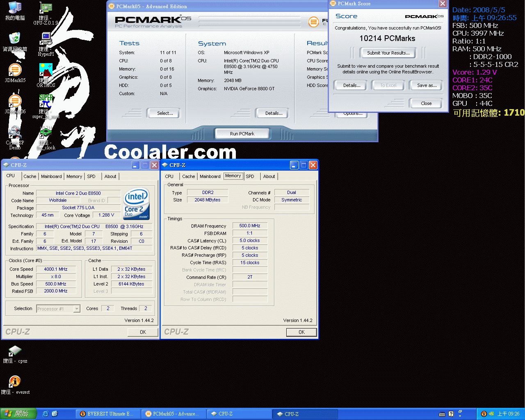Switch to PCMark05 Advanced taskbar item
The image size is (525, 420).
(x=174, y=414)
